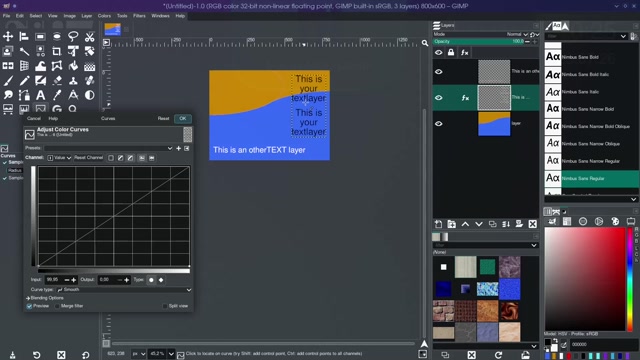
Task: Click OK in the Curves dialog
Action: tap(182, 118)
